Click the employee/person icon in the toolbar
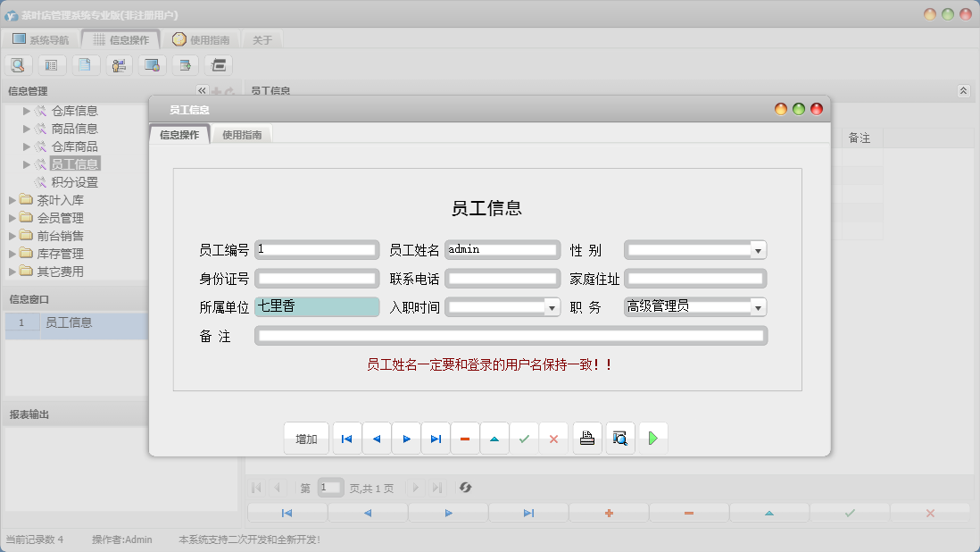Image resolution: width=980 pixels, height=552 pixels. click(118, 64)
